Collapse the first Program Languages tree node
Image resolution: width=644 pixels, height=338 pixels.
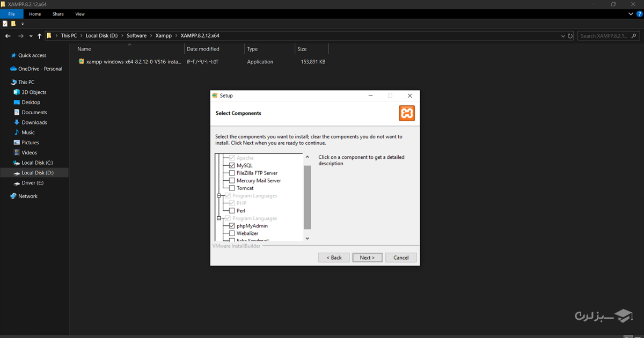pos(219,196)
